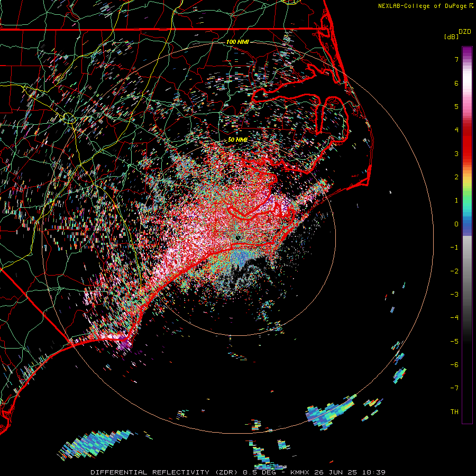Screen dimensions: 476x476
Task: Select the 5 value on the scale
Action: tap(456, 106)
